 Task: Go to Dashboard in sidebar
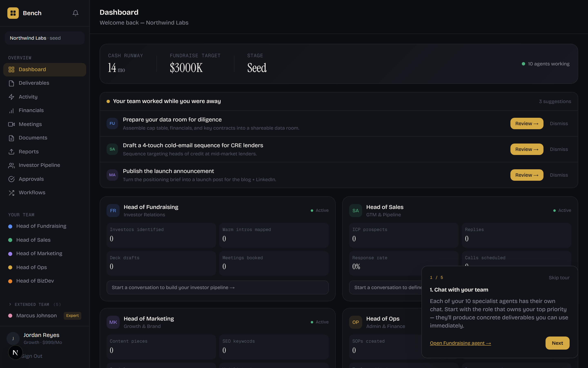45,70
